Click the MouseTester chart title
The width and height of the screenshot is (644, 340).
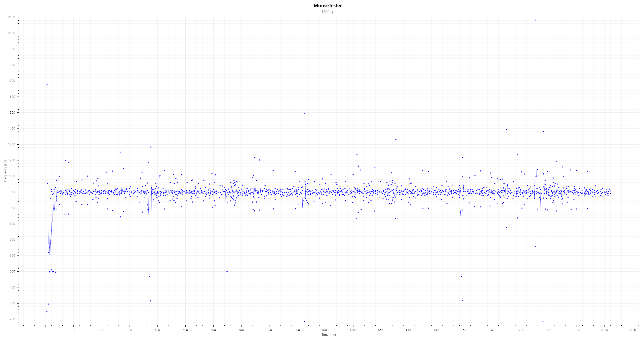(x=328, y=6)
